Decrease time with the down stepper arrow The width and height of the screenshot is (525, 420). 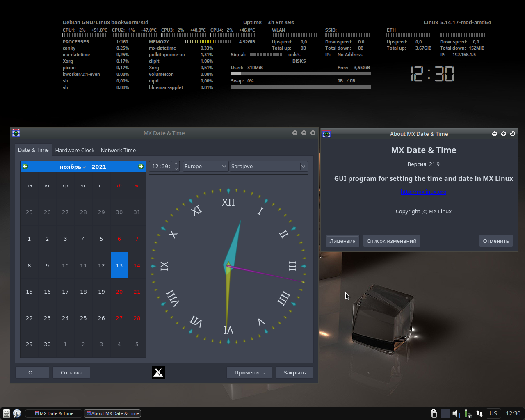[176, 169]
